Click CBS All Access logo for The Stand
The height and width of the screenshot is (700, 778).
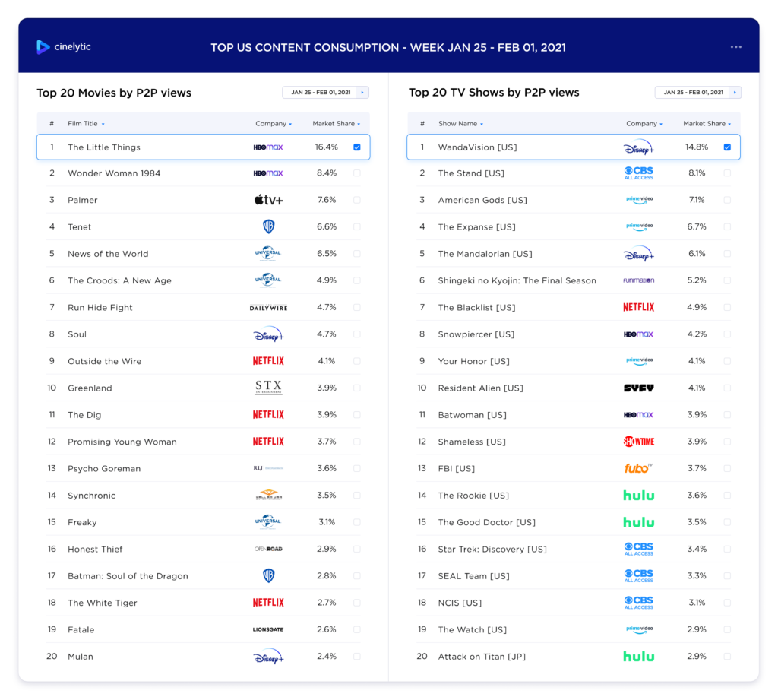pyautogui.click(x=638, y=173)
